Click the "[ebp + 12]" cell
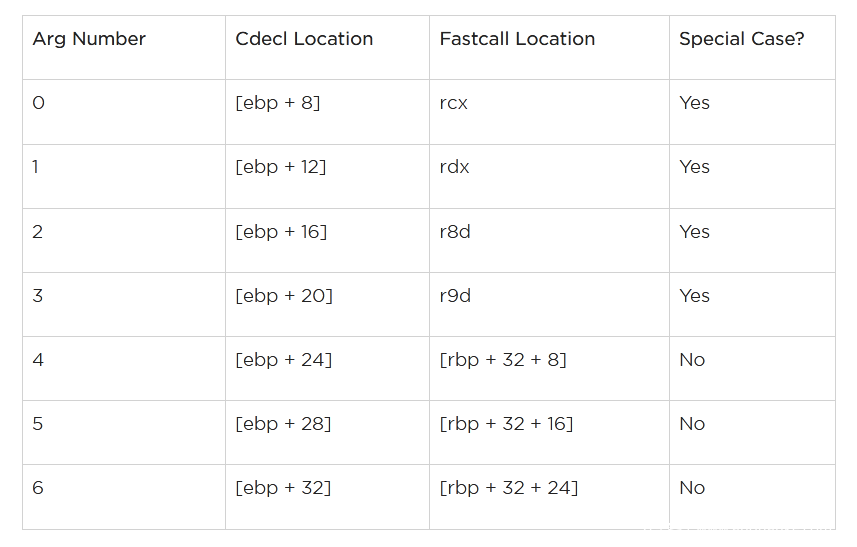The width and height of the screenshot is (857, 547). (281, 167)
